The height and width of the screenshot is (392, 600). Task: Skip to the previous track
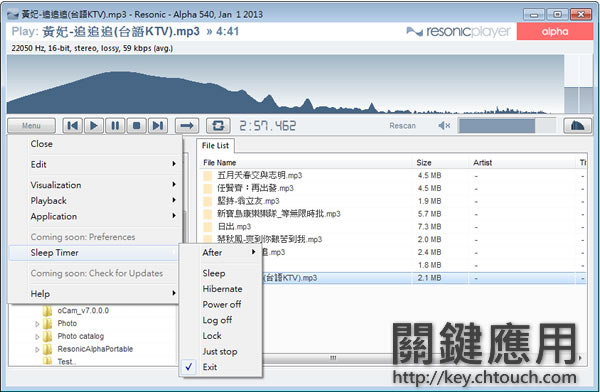(x=72, y=126)
